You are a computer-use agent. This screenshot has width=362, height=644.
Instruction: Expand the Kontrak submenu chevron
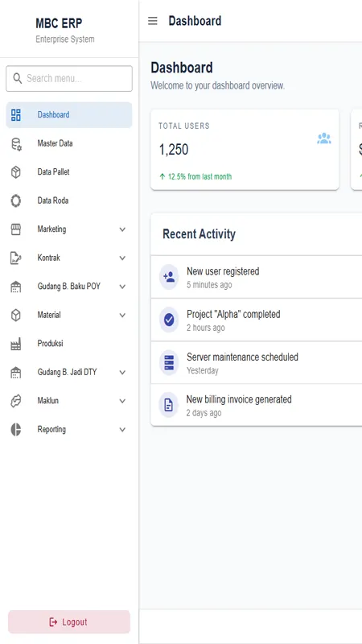tap(122, 258)
